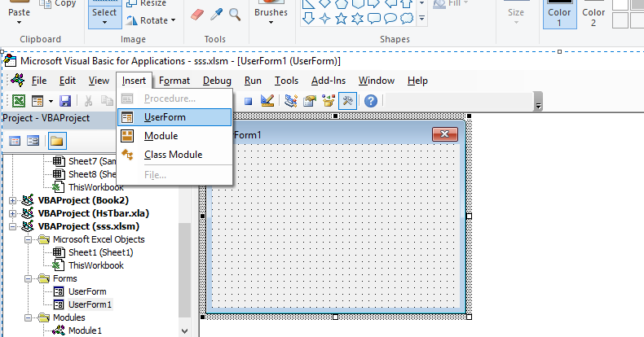Open the Select dropdown arrow

[x=104, y=23]
